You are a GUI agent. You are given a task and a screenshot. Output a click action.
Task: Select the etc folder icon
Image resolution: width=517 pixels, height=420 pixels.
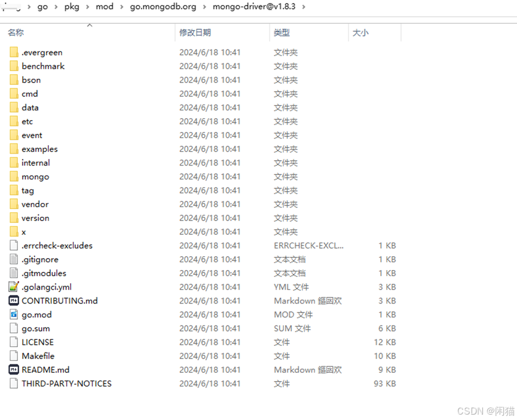coord(14,122)
